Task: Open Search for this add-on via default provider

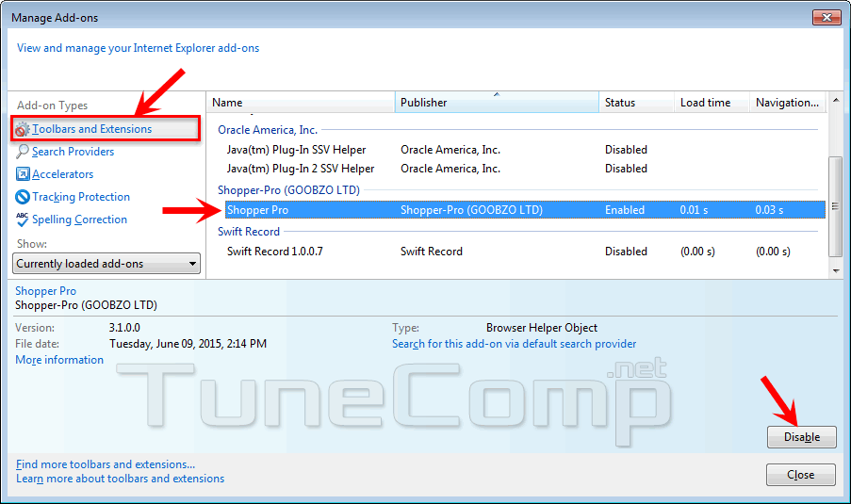Action: pos(514,344)
